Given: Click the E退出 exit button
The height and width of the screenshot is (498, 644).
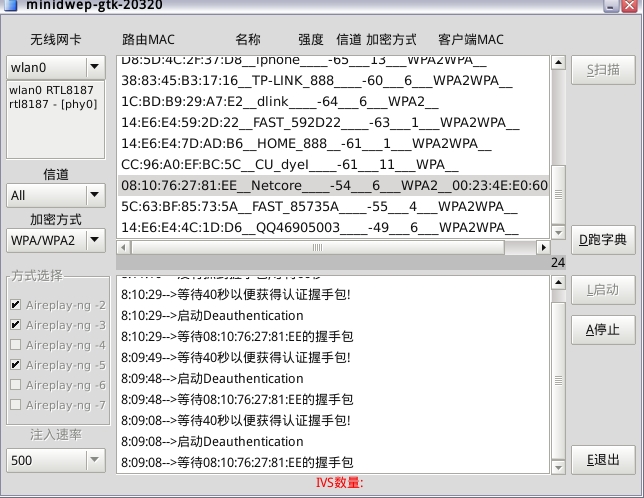Looking at the screenshot, I should pyautogui.click(x=602, y=459).
